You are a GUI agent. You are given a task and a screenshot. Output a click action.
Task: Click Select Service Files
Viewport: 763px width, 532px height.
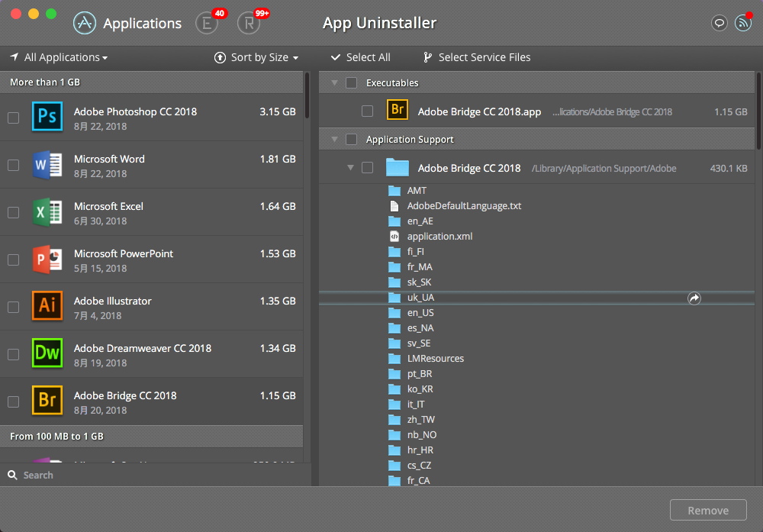click(477, 57)
